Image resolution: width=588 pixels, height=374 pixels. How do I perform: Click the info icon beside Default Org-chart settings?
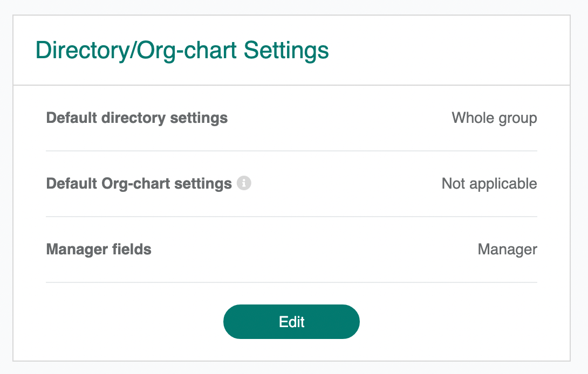tap(244, 184)
